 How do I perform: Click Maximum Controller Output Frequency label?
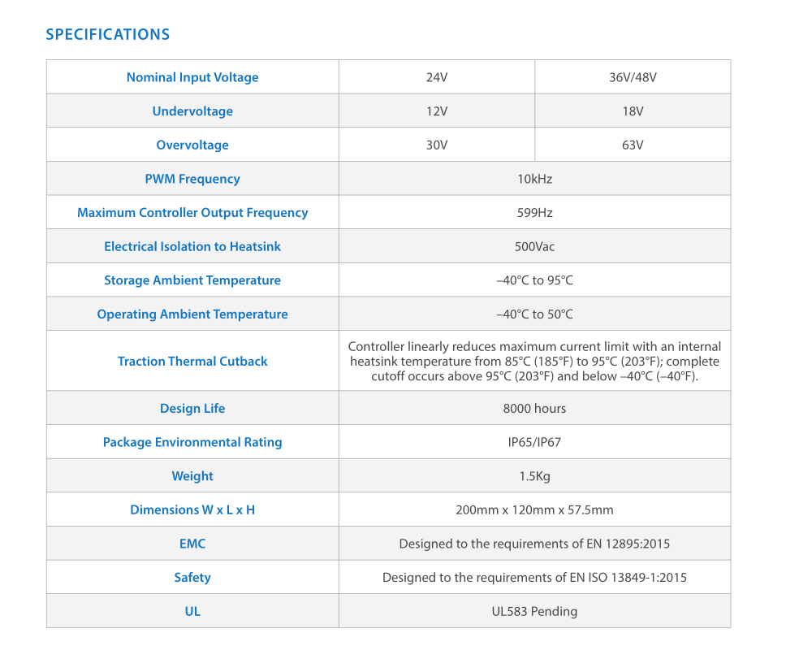pyautogui.click(x=192, y=213)
